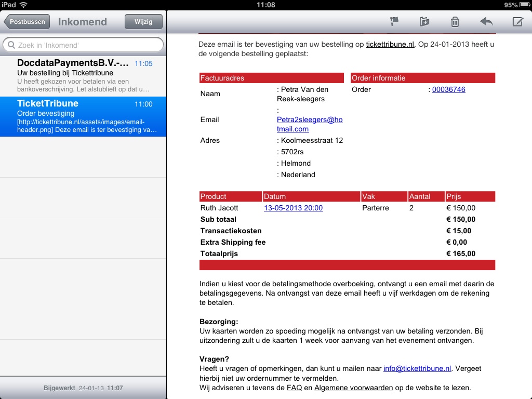Tap the 13-05-2013 20:00 date link
The height and width of the screenshot is (399, 532).
(294, 208)
